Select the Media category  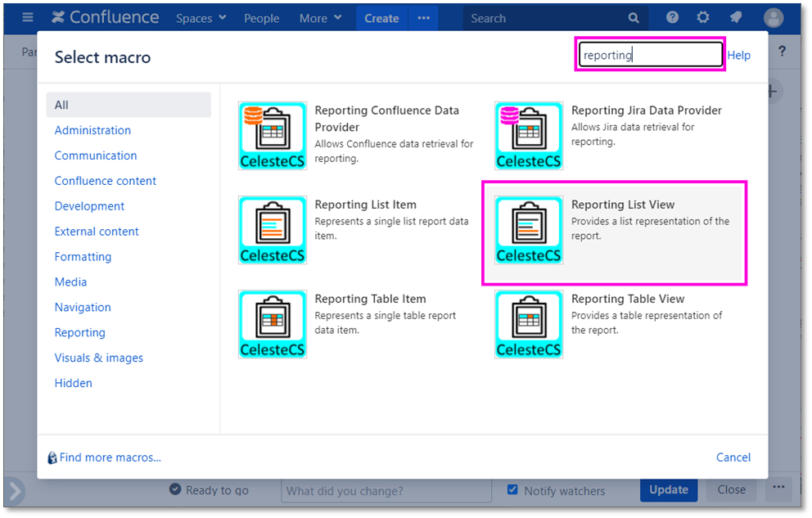71,282
